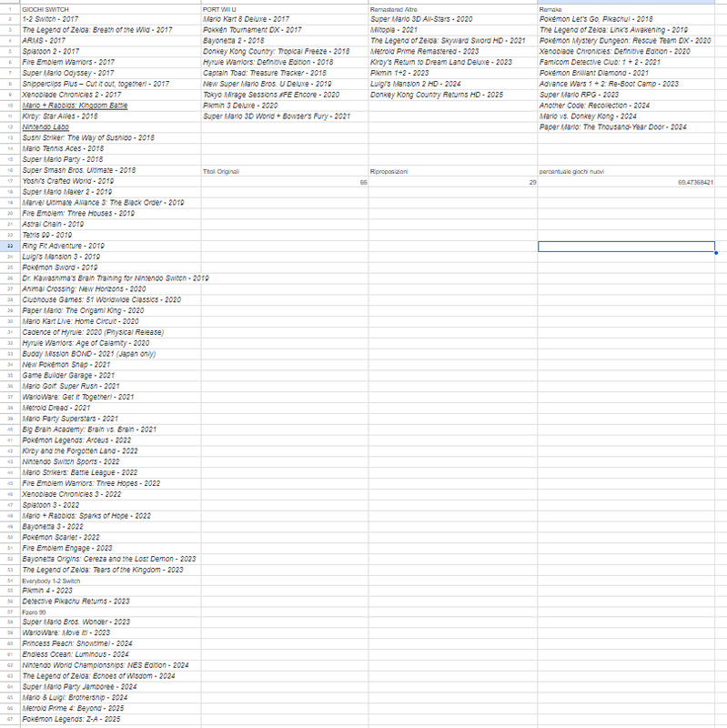Click the highlighted empty cell in Remake column
Screen dimensions: 727x728
point(626,247)
